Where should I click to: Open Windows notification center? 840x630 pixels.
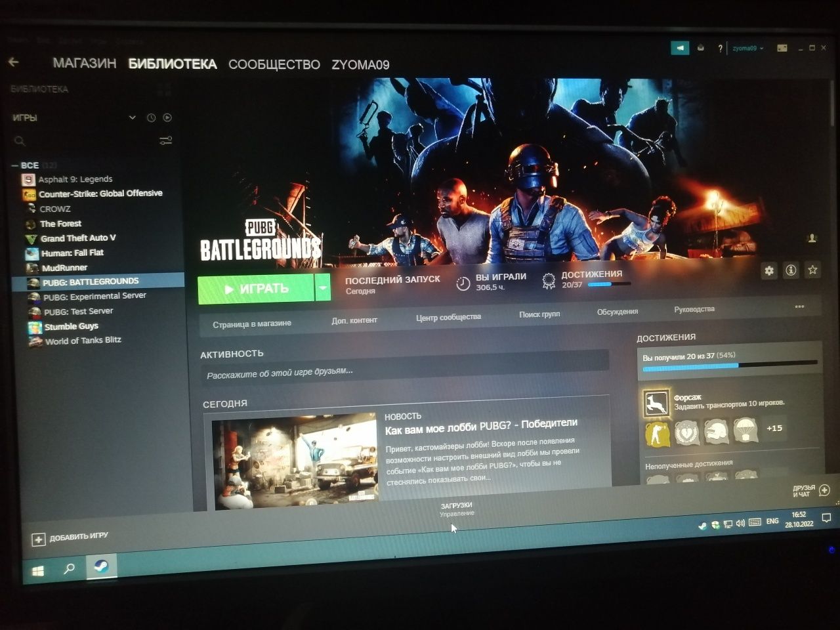[826, 518]
